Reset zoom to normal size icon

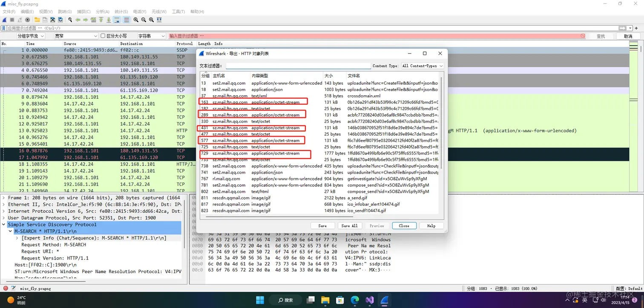click(x=151, y=20)
